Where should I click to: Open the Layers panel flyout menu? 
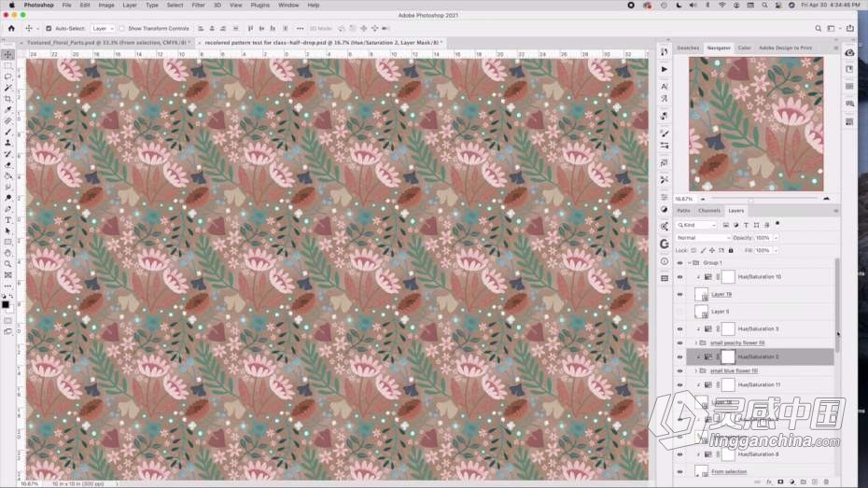(835, 211)
